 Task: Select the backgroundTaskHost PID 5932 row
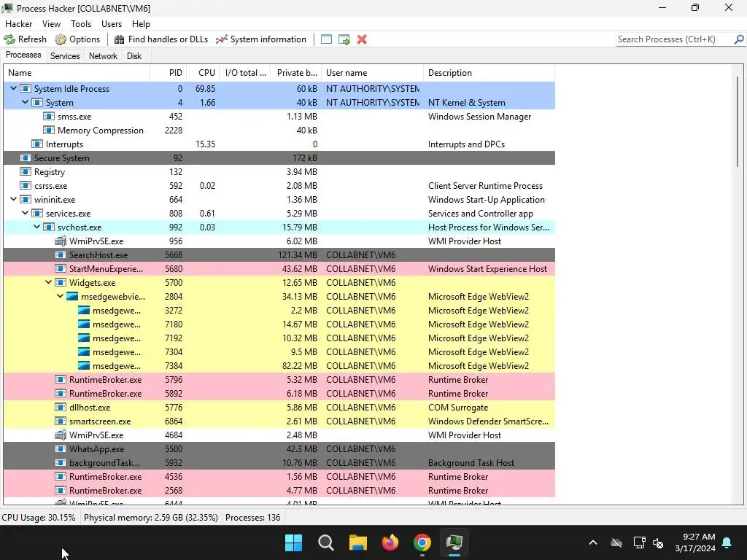click(x=279, y=462)
